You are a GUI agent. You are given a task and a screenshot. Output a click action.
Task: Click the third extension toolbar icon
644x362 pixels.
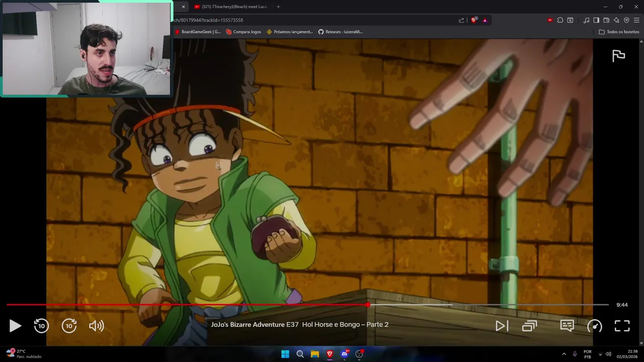(x=570, y=20)
